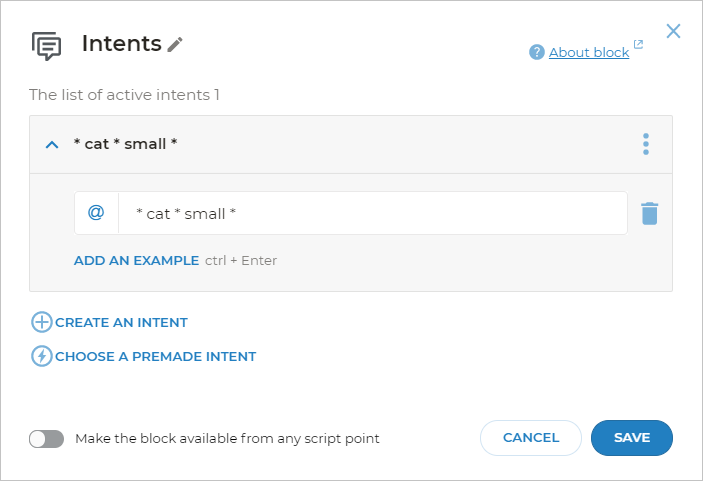Delete the example using the trash icon
Screen dimensions: 703x481
[x=649, y=213]
